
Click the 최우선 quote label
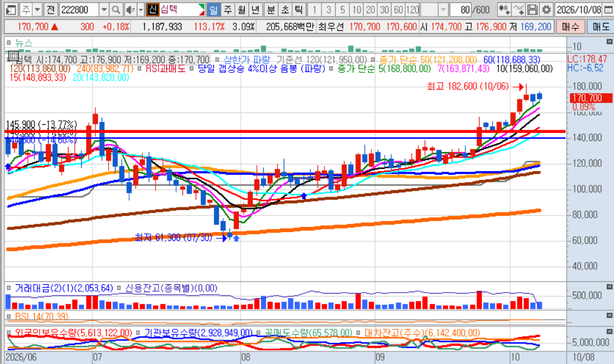(332, 27)
